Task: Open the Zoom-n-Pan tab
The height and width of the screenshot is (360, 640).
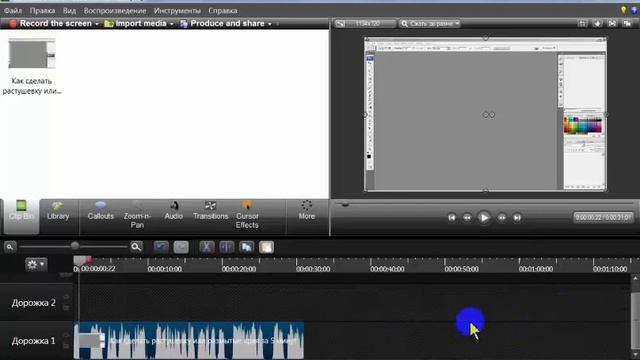Action: tap(137, 216)
